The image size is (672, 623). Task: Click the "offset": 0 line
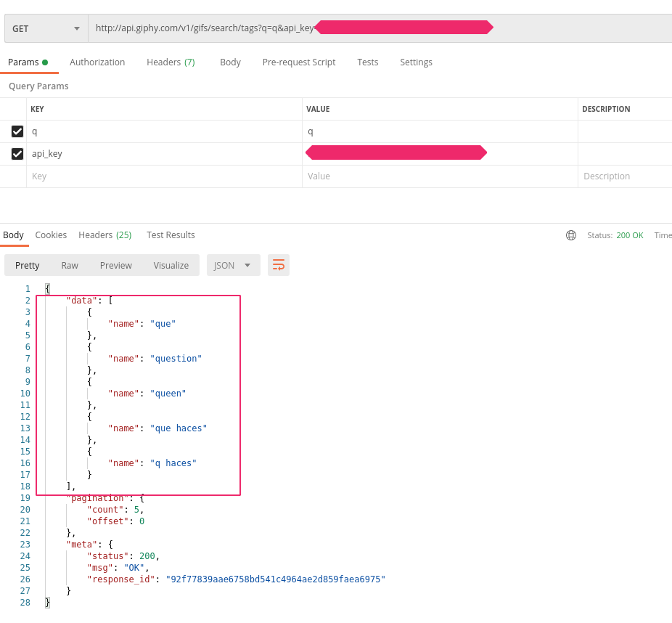click(x=115, y=521)
